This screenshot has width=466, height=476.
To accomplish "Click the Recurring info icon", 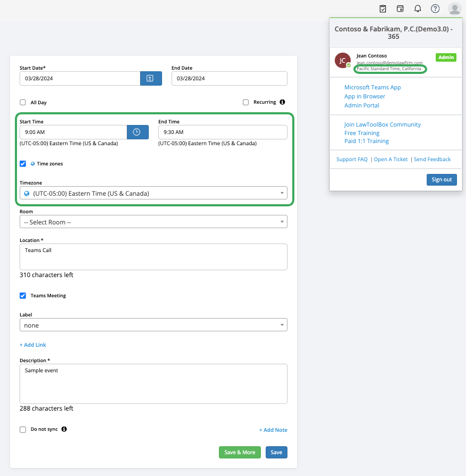I will click(x=282, y=102).
